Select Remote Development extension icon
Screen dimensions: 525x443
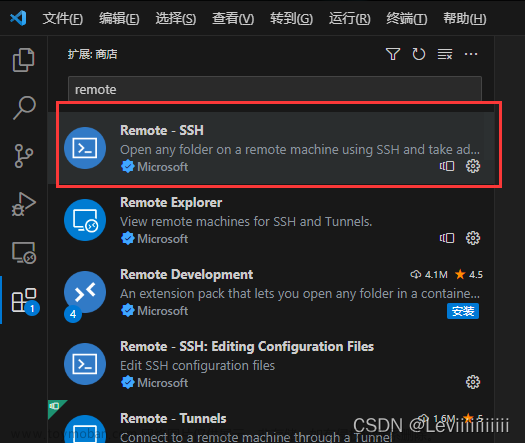(x=85, y=292)
